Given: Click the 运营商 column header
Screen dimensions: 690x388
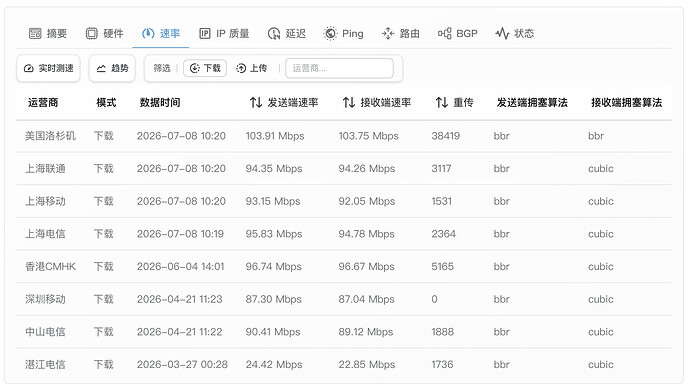Looking at the screenshot, I should [43, 102].
